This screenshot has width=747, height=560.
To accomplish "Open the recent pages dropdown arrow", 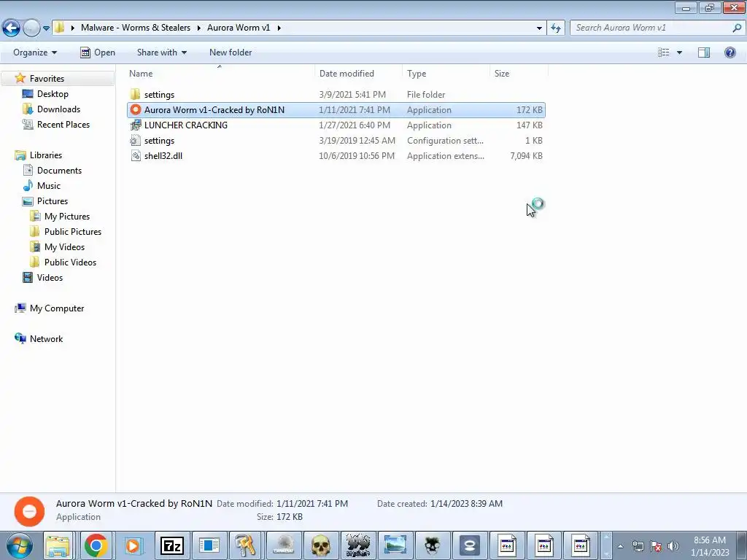I will pyautogui.click(x=46, y=28).
